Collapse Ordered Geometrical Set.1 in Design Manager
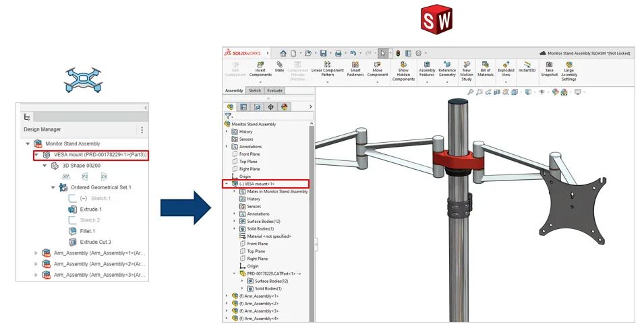 [x=53, y=187]
